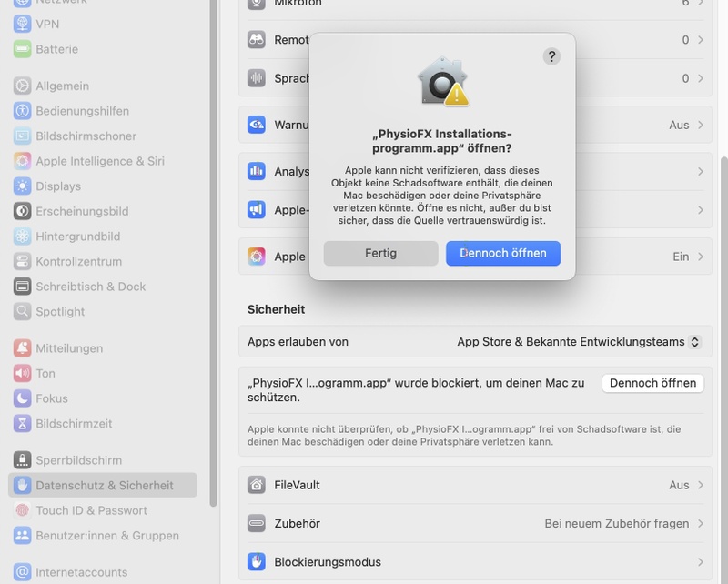Open the Spotlight magnifier icon
Screen dimensions: 728x584
(22, 311)
